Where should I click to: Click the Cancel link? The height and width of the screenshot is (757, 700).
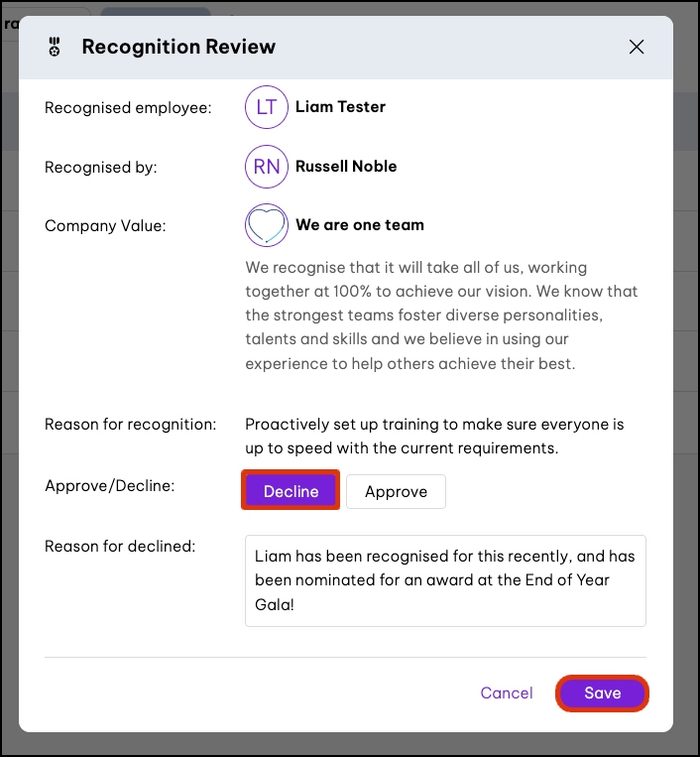507,694
